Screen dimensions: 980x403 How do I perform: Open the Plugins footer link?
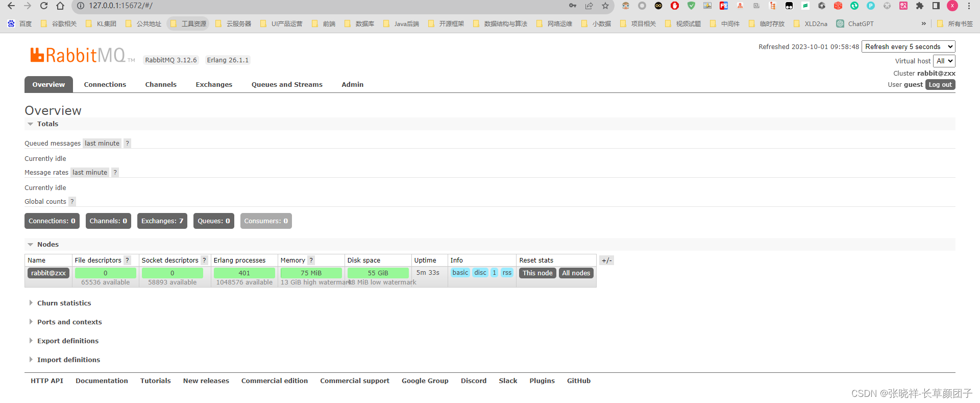542,381
